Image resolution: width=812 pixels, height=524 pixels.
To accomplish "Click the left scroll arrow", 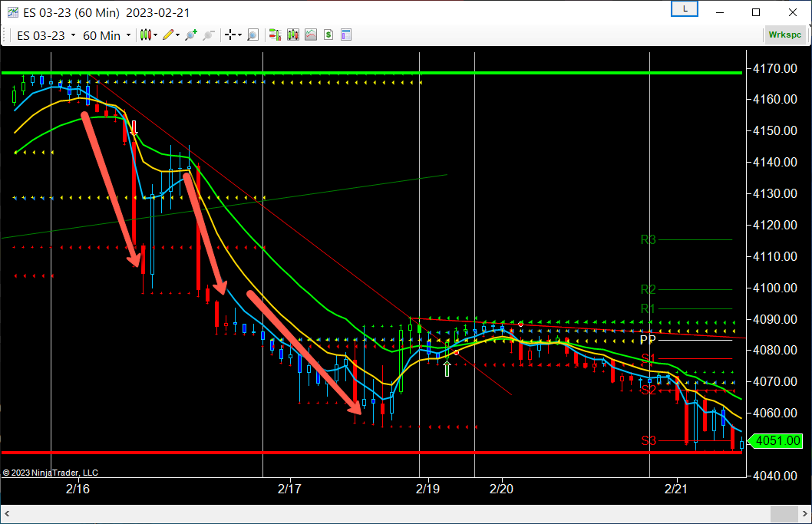I will tap(7, 514).
